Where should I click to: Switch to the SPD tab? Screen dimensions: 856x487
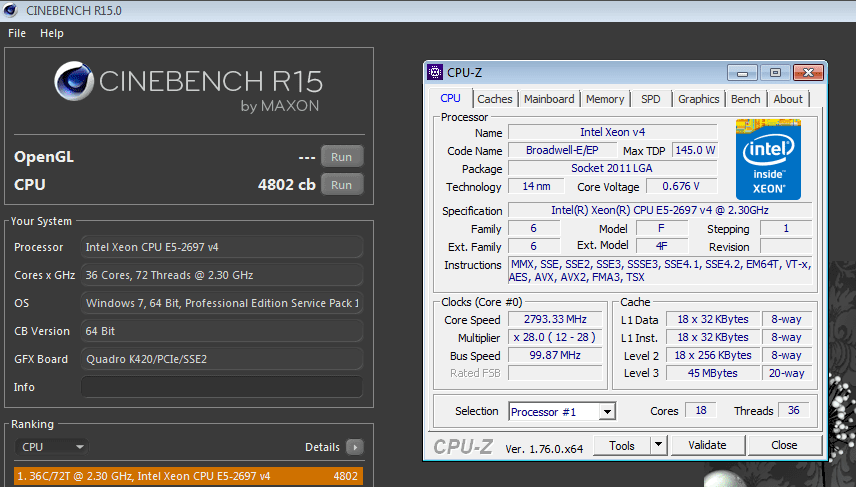pos(651,99)
